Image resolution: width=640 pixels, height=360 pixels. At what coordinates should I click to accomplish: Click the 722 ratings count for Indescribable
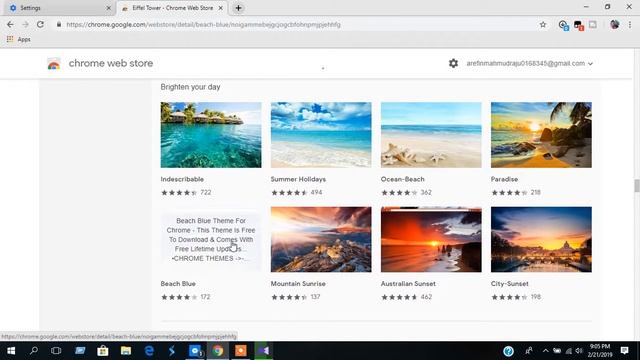pos(206,192)
